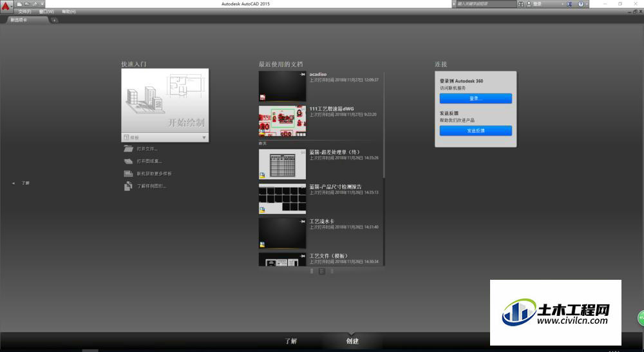Click the 打开图纸集 sheet set icon
Viewport: 644px width, 352px height.
click(129, 161)
